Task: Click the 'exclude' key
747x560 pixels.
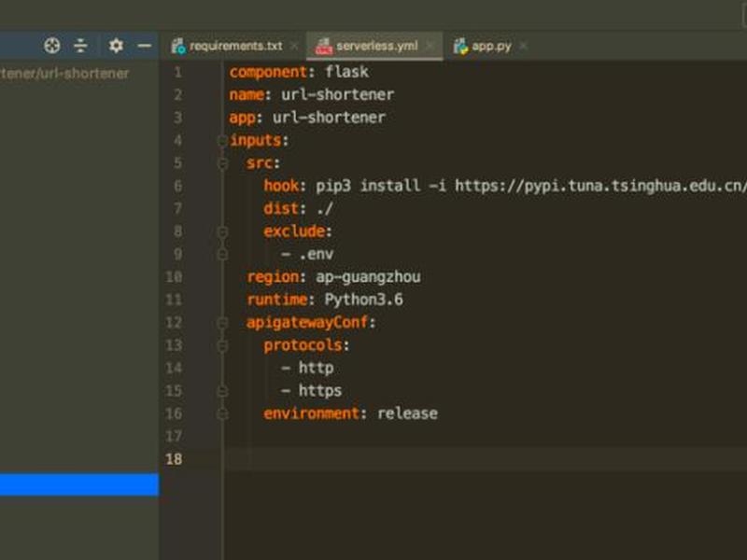Action: click(x=294, y=231)
